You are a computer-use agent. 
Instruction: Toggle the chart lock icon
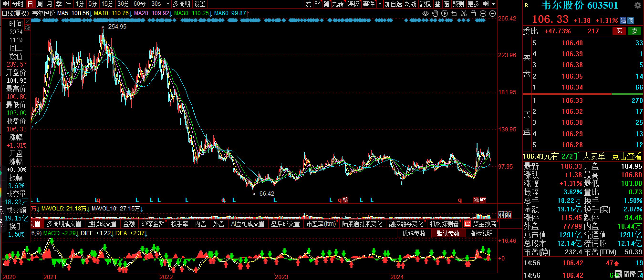click(473, 14)
